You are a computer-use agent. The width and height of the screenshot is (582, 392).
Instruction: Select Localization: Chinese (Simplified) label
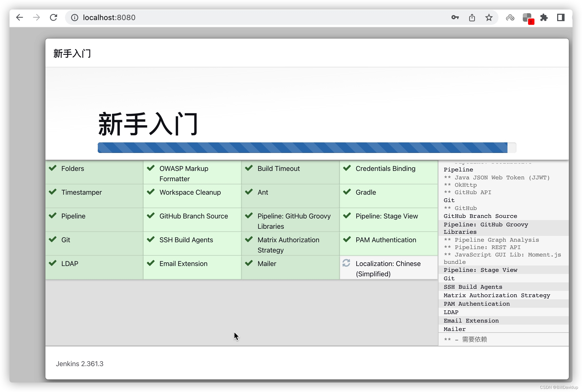(388, 269)
